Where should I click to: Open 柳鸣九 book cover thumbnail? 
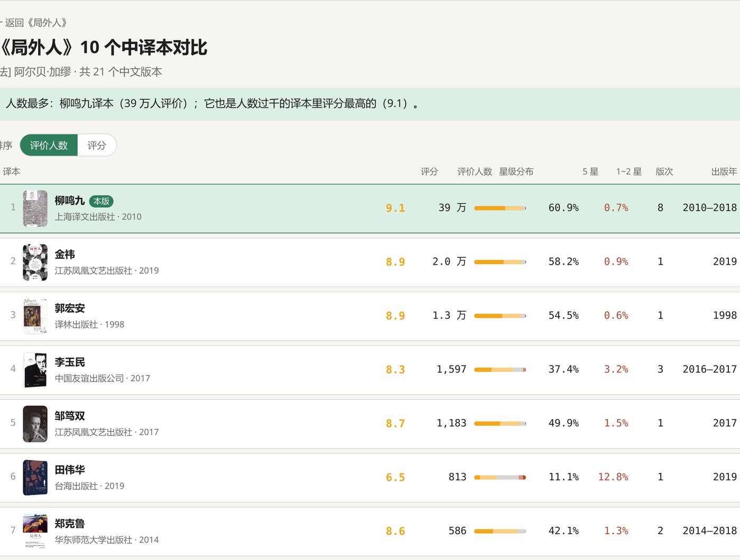click(x=35, y=209)
